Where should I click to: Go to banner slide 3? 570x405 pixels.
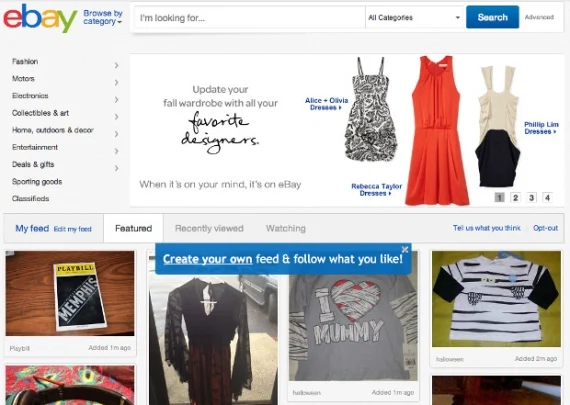(531, 197)
